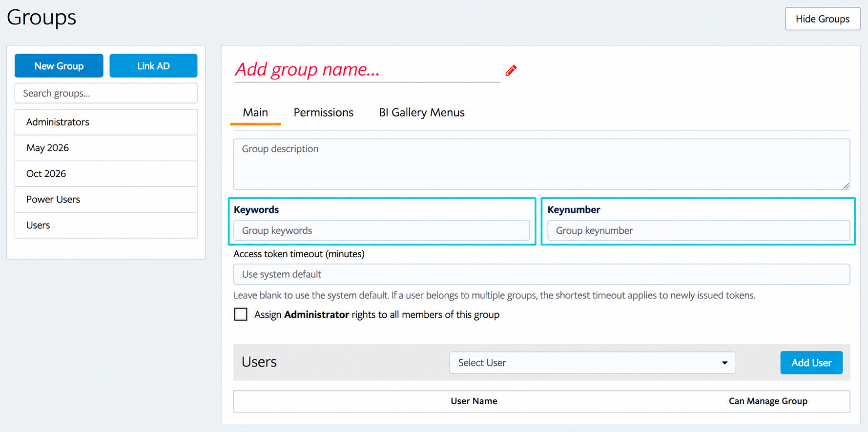Select the Power Users group
This screenshot has width=868, height=432.
[106, 199]
